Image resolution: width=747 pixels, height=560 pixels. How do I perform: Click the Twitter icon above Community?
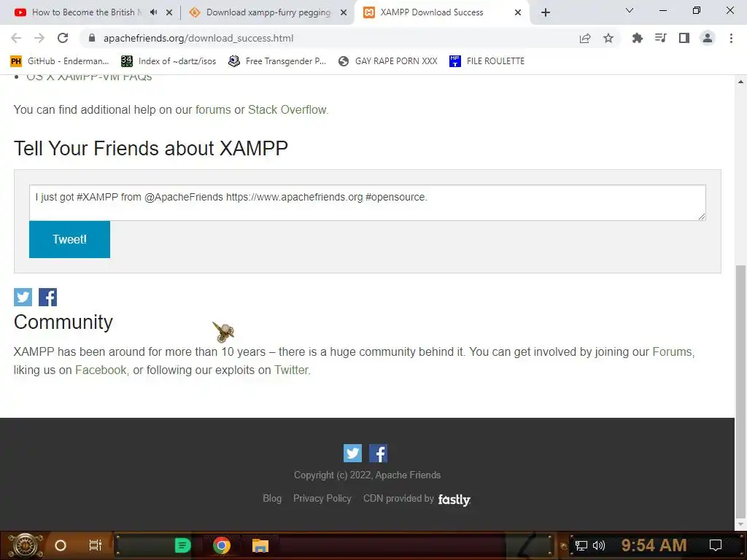pyautogui.click(x=23, y=297)
